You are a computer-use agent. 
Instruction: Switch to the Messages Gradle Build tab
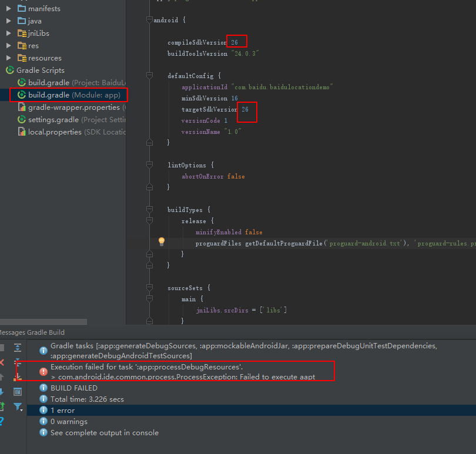coord(32,332)
